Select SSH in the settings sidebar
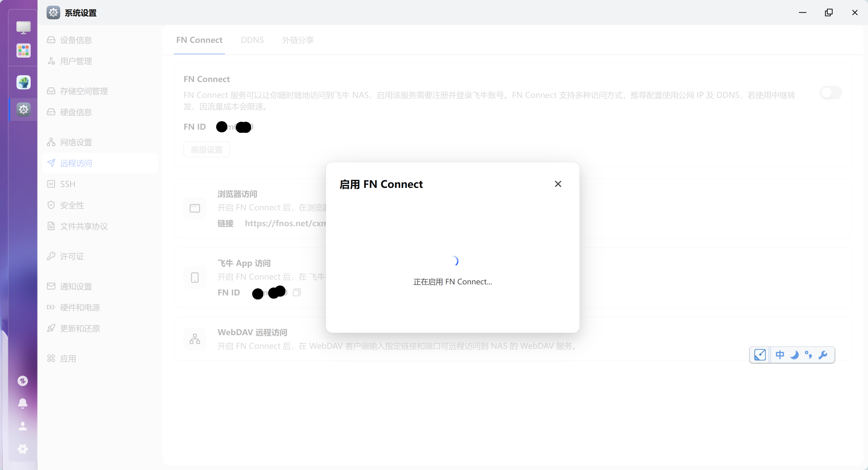Viewport: 868px width, 470px height. point(68,184)
